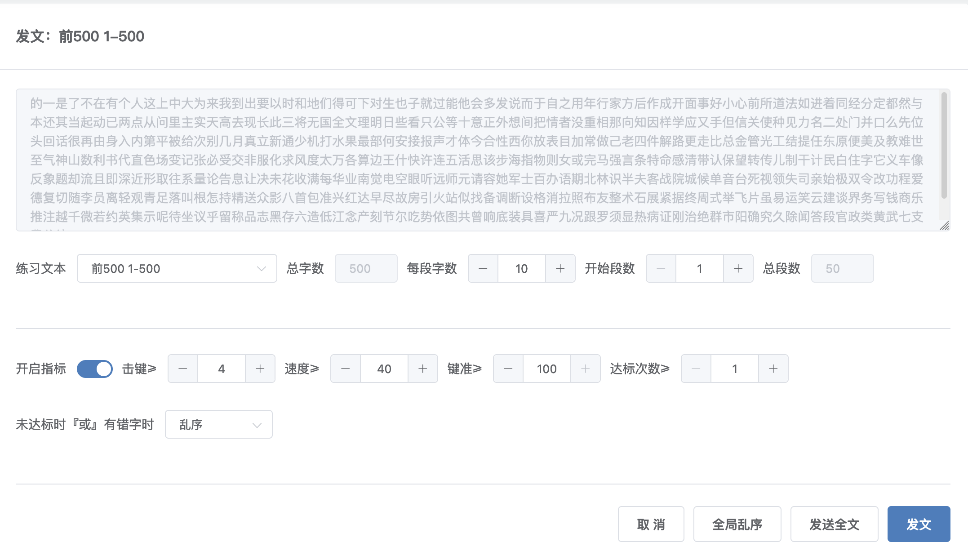Click the 取消 button
The width and height of the screenshot is (968, 560).
point(651,524)
